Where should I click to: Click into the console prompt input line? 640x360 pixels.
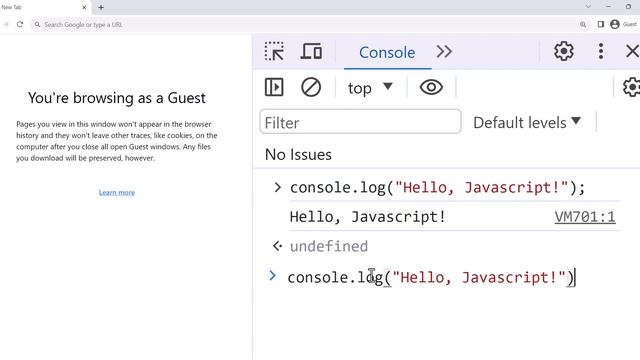tap(431, 278)
